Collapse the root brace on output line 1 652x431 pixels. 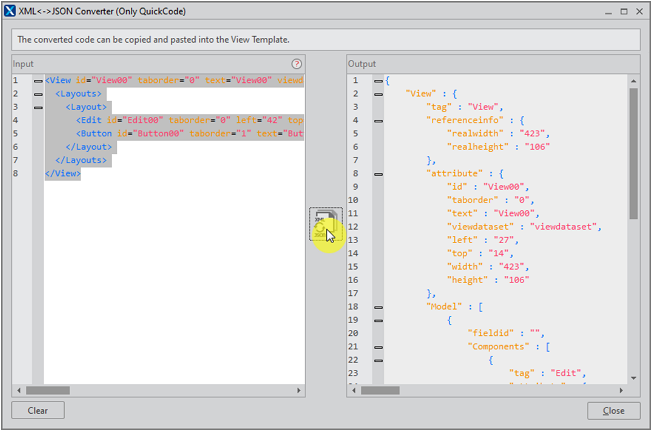tap(378, 81)
